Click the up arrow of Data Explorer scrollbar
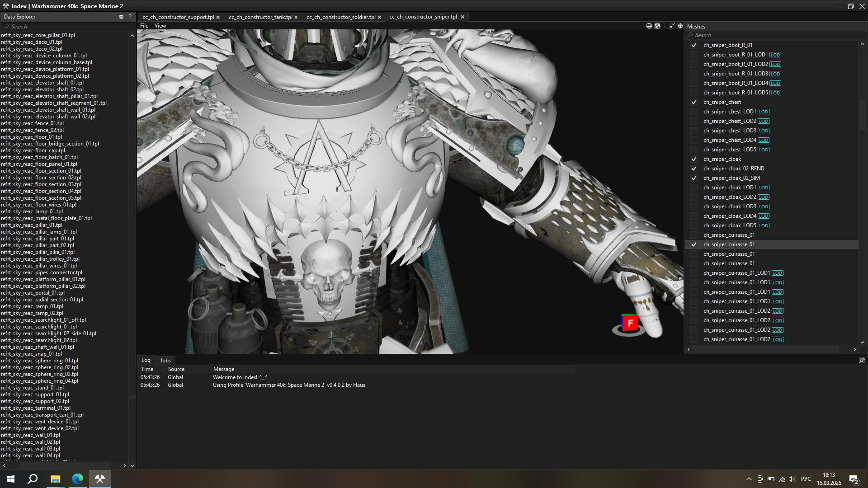 (x=132, y=36)
